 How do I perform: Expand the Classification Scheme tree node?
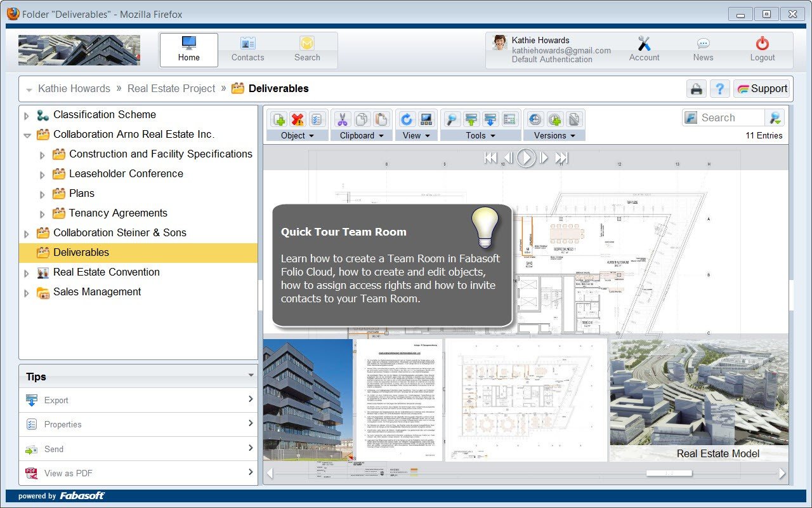click(27, 116)
